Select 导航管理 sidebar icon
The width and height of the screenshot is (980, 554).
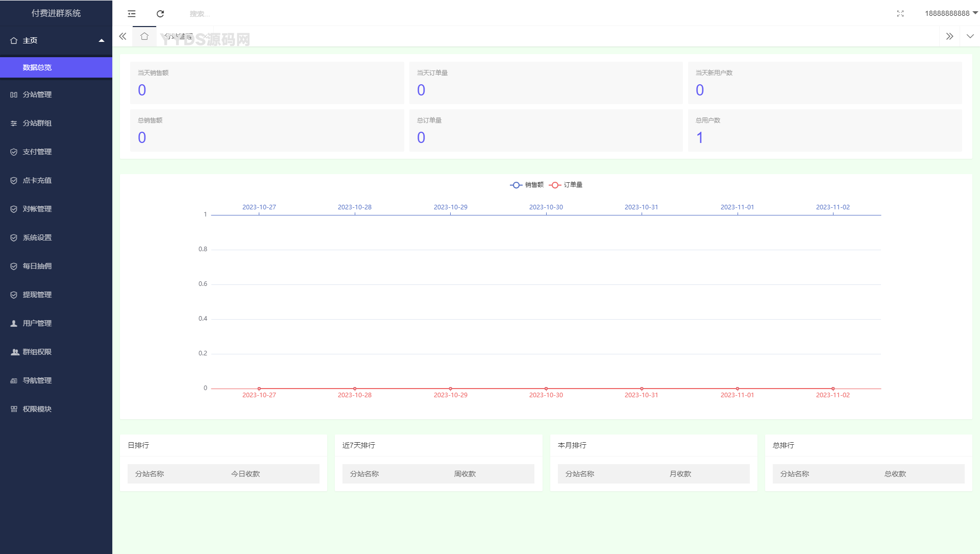click(13, 380)
